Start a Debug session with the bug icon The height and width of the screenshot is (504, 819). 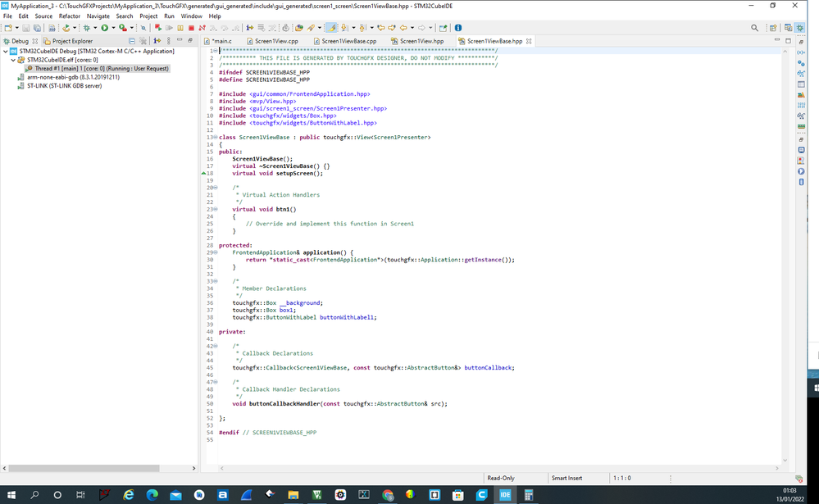click(87, 28)
